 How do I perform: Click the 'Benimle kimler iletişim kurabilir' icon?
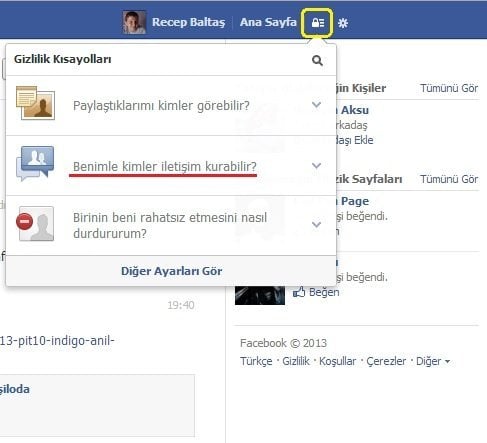coord(35,163)
